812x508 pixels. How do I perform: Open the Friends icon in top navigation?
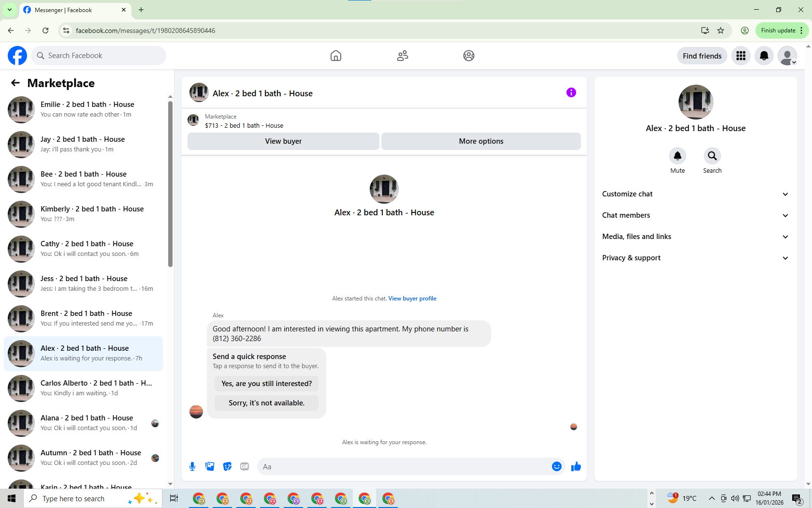(403, 56)
